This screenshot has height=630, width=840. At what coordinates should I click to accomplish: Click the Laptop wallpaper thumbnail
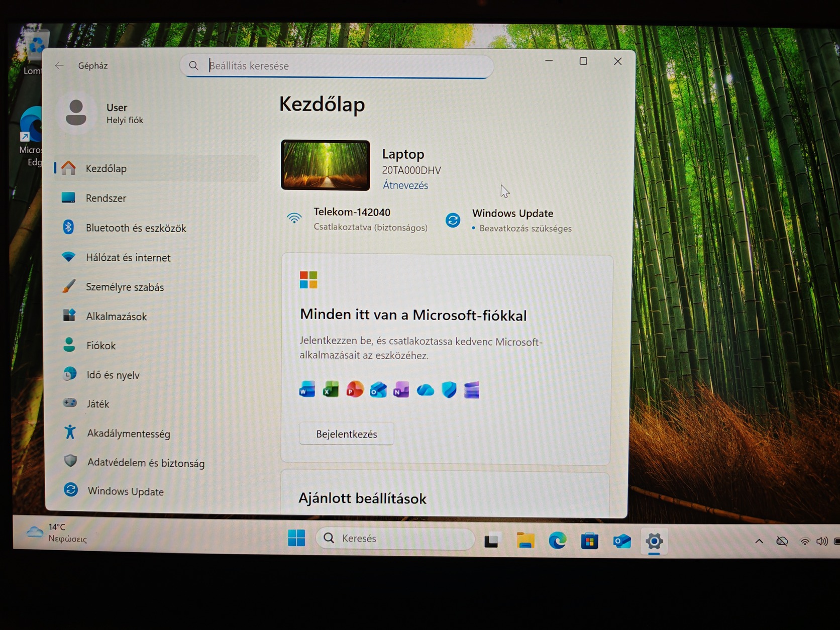tap(326, 165)
